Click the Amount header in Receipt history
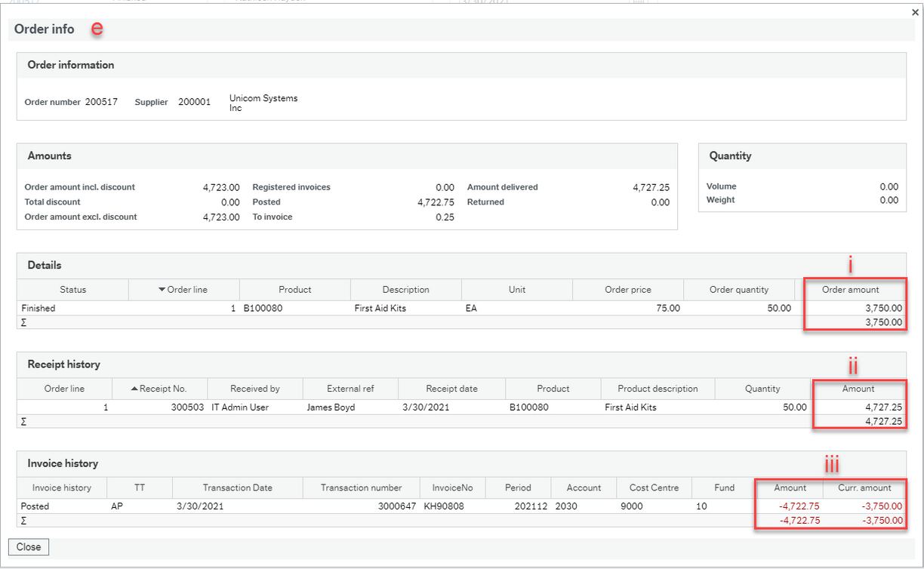Image resolution: width=924 pixels, height=569 pixels. (859, 388)
